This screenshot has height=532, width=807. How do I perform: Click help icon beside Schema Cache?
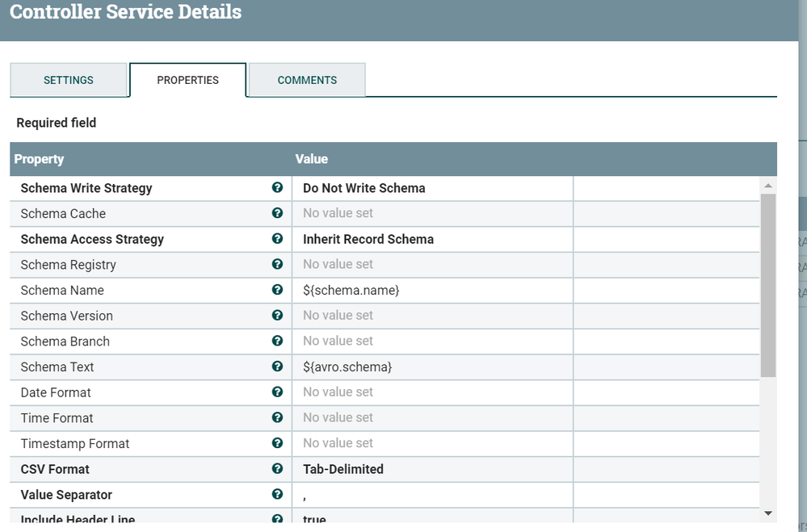[x=278, y=213]
